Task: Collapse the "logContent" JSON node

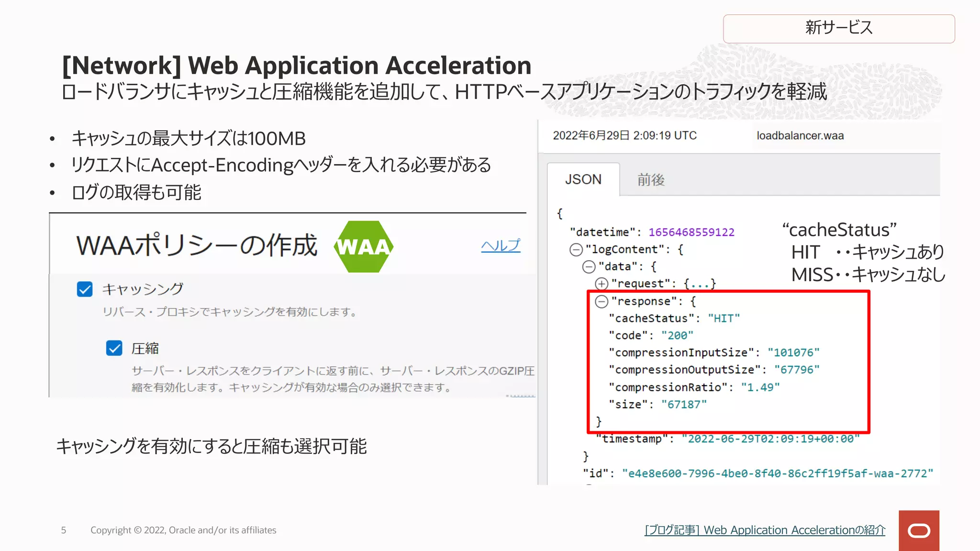Action: (576, 250)
